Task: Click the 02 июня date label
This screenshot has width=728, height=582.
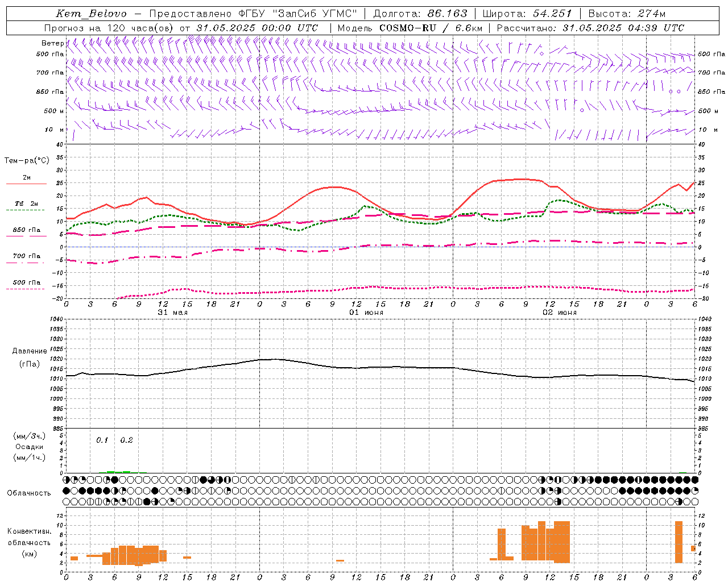Action: [x=560, y=313]
